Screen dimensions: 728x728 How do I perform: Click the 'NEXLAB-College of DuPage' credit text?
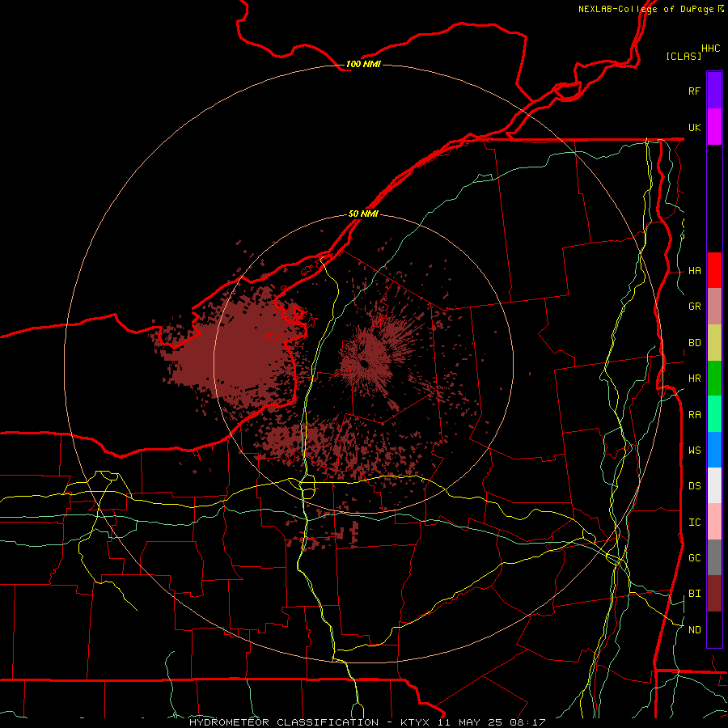point(645,9)
